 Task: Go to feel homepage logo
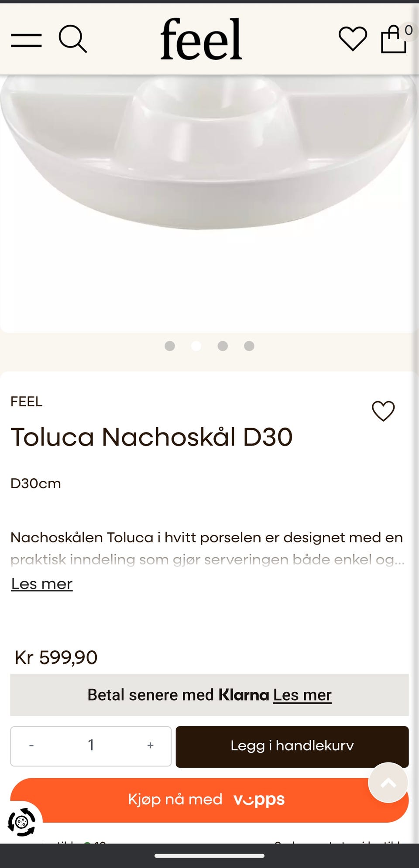coord(201,39)
